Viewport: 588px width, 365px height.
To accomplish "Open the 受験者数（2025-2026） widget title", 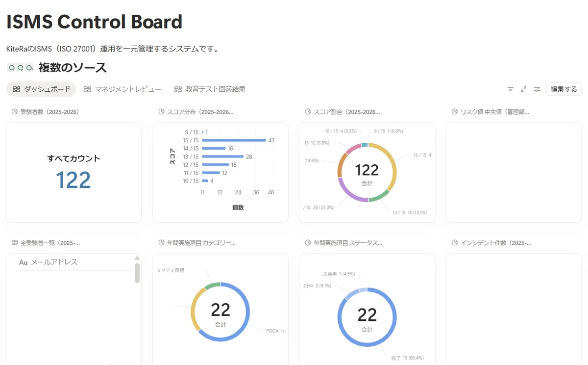I will coord(50,112).
